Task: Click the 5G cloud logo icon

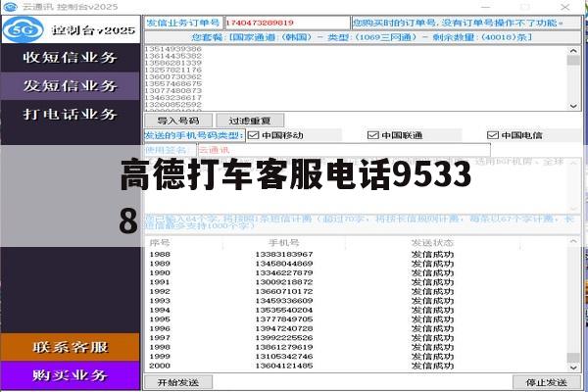Action: click(x=24, y=29)
